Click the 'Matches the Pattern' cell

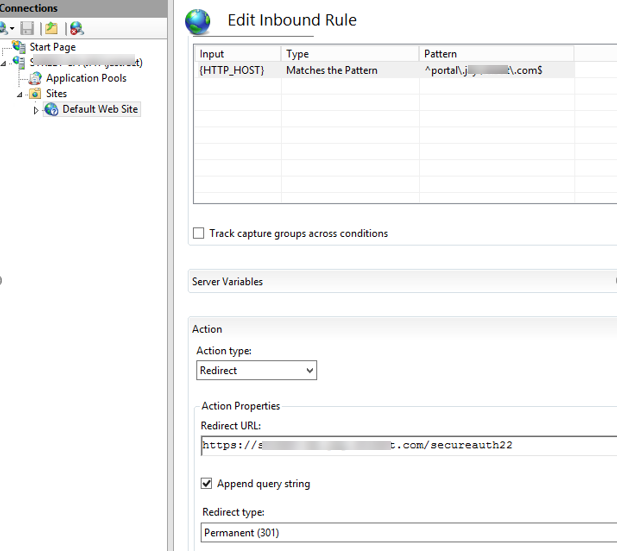[x=332, y=70]
